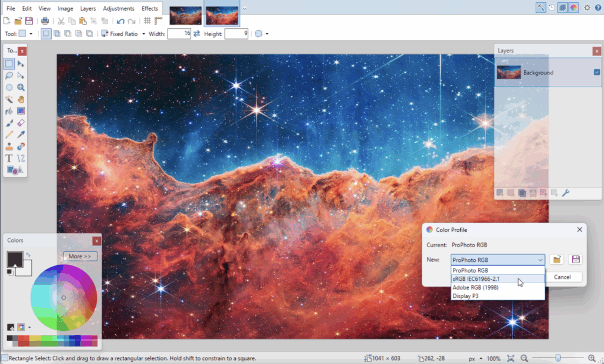This screenshot has height=364, width=604.
Task: Toggle the Colors window button
Action: pyautogui.click(x=574, y=8)
